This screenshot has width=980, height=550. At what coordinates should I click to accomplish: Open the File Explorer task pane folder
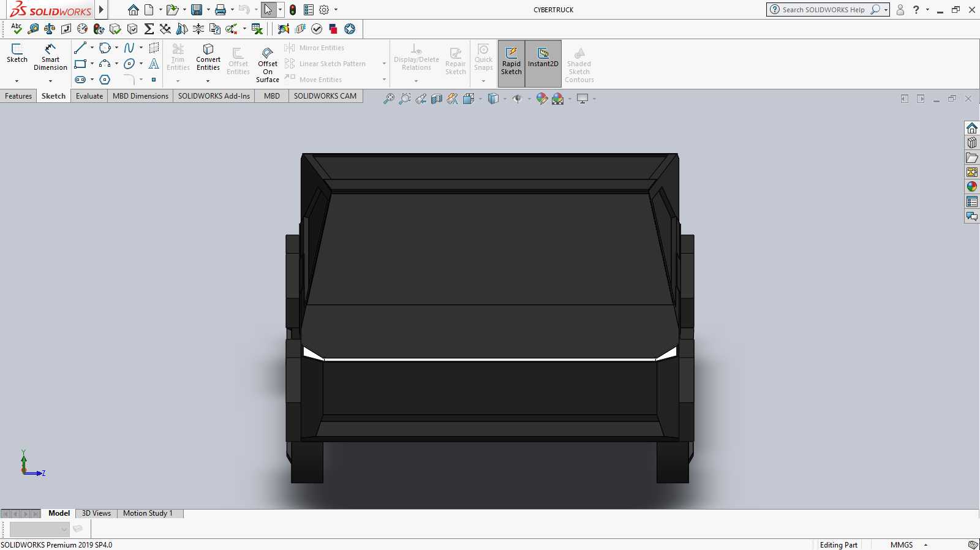[972, 157]
